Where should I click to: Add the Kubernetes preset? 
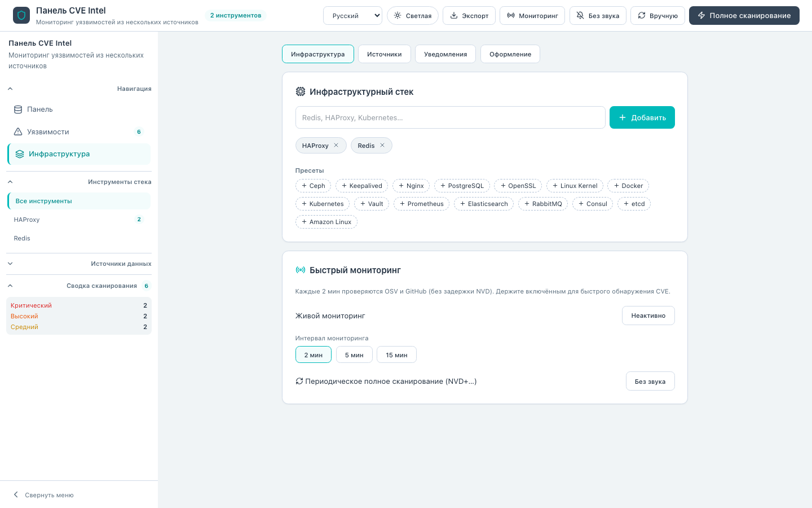click(323, 204)
